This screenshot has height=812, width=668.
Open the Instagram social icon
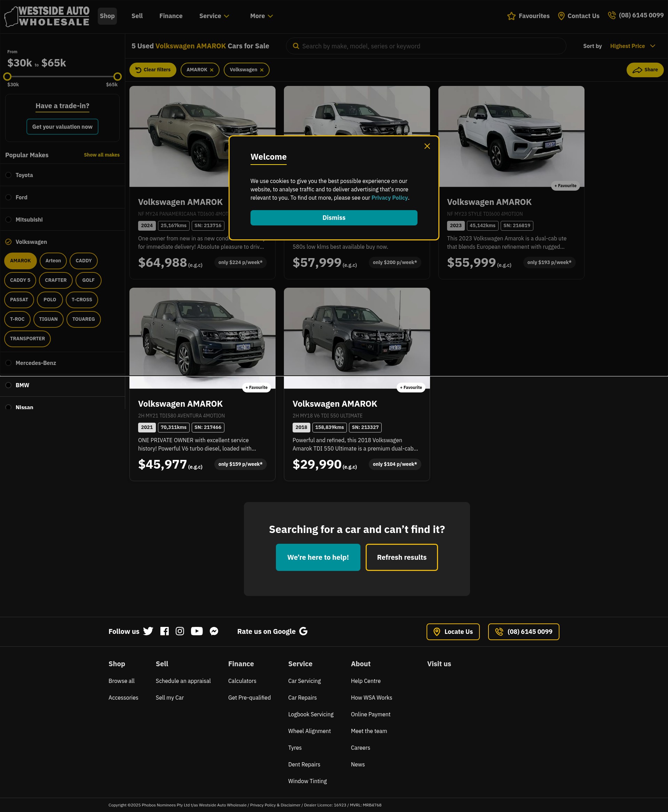click(180, 631)
